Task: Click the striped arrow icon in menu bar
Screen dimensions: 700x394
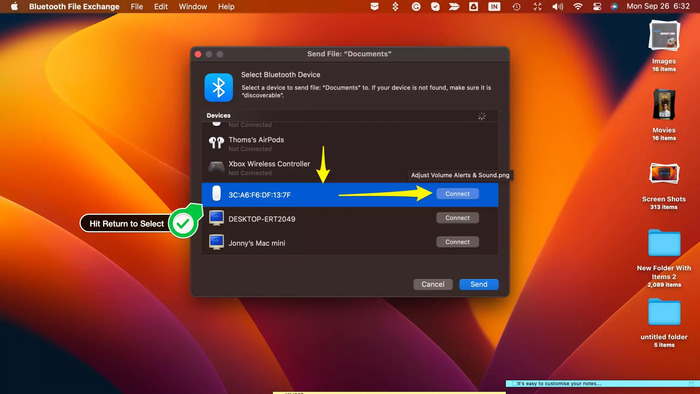Action: pyautogui.click(x=454, y=7)
